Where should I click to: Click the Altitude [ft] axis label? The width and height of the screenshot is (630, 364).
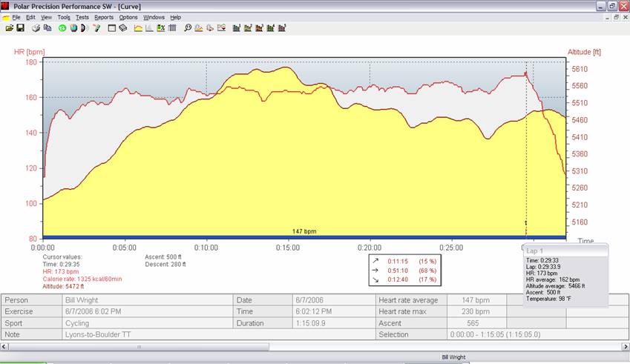(584, 52)
